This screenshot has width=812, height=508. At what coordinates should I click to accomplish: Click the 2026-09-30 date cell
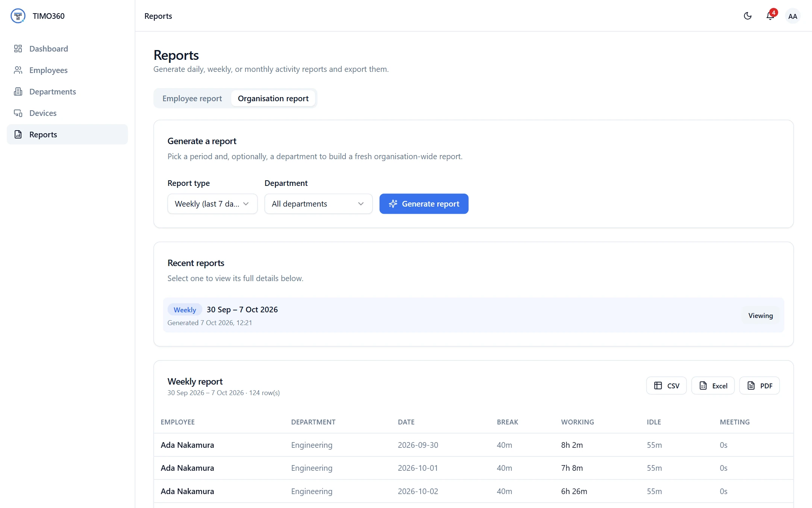[x=418, y=445]
